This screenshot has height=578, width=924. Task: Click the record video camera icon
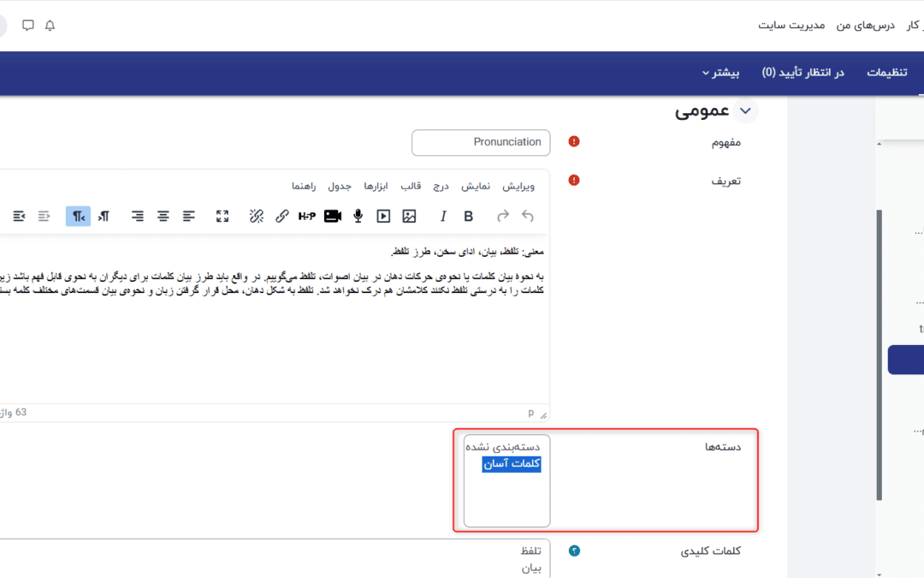point(333,217)
